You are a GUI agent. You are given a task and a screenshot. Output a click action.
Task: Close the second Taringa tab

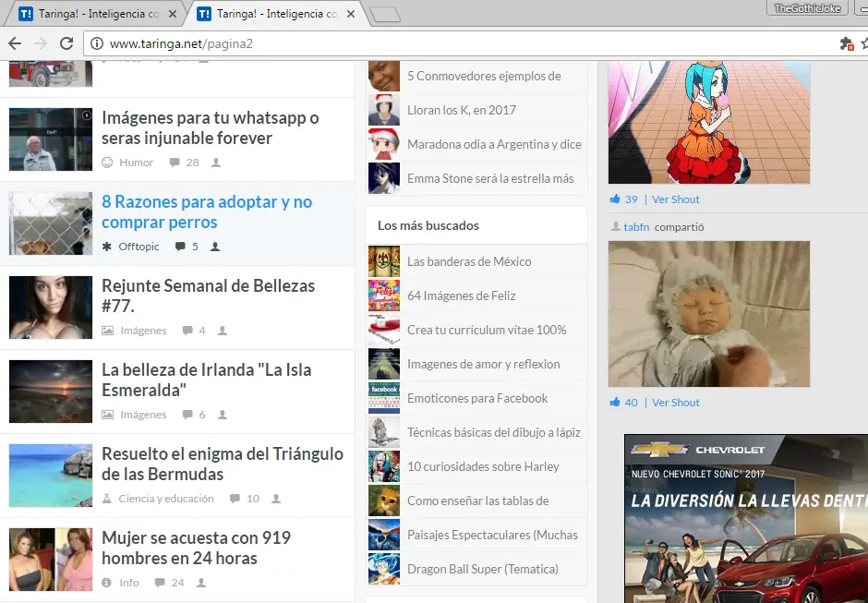[351, 14]
